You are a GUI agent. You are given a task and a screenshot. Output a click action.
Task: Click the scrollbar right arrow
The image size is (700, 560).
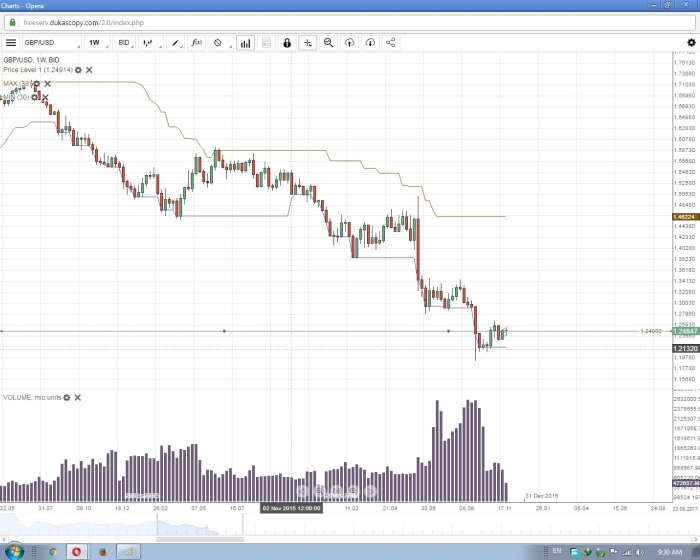(696, 539)
